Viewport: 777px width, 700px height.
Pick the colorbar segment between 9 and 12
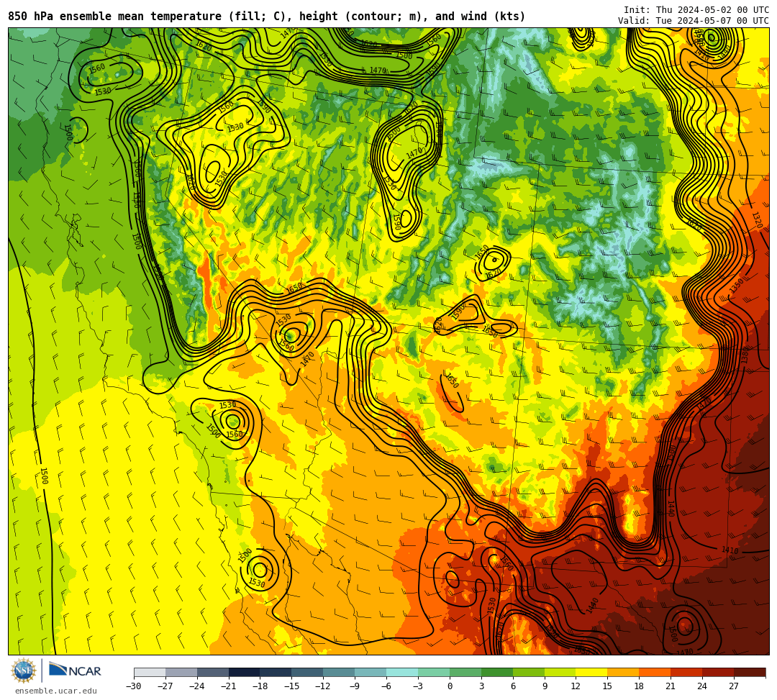coord(560,672)
